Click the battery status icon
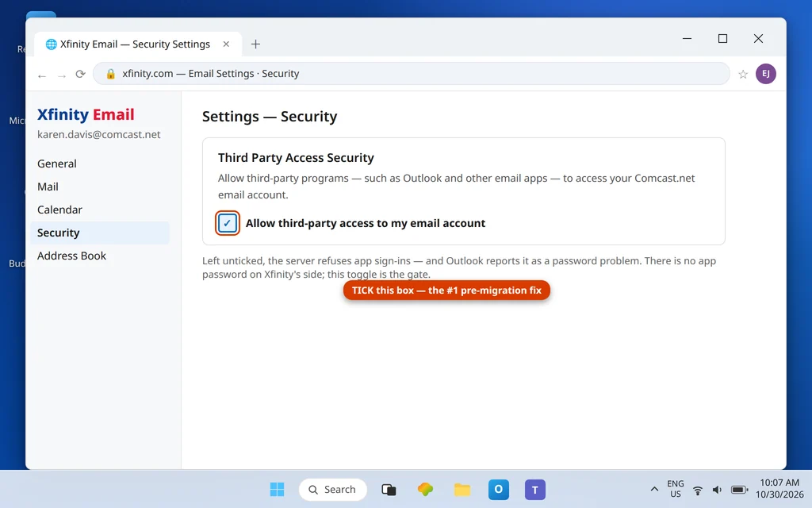The image size is (812, 508). [739, 490]
